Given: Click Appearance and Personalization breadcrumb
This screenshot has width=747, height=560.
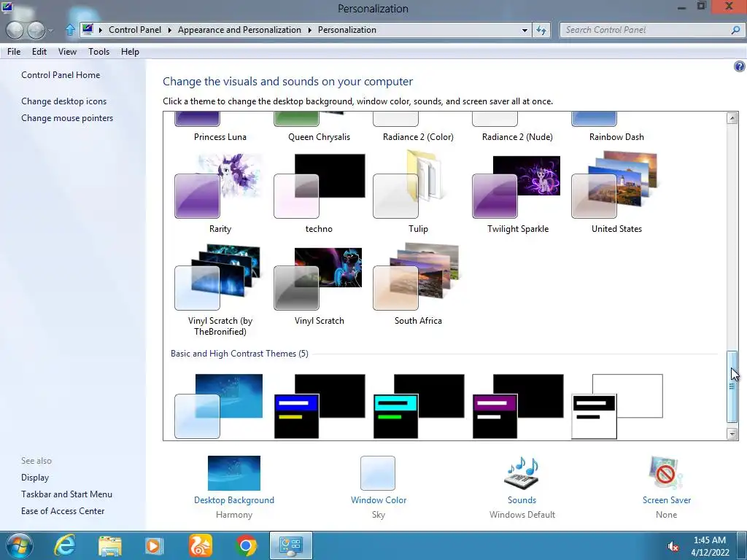Looking at the screenshot, I should [x=239, y=29].
